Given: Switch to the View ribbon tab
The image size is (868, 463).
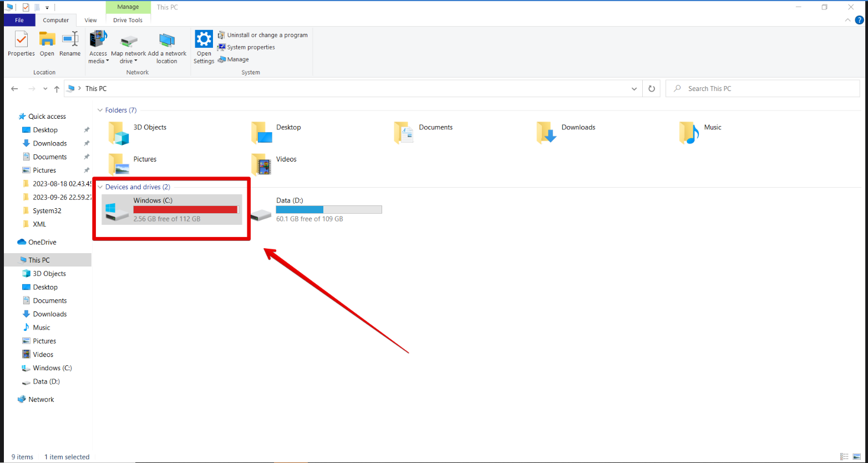Looking at the screenshot, I should [x=90, y=21].
